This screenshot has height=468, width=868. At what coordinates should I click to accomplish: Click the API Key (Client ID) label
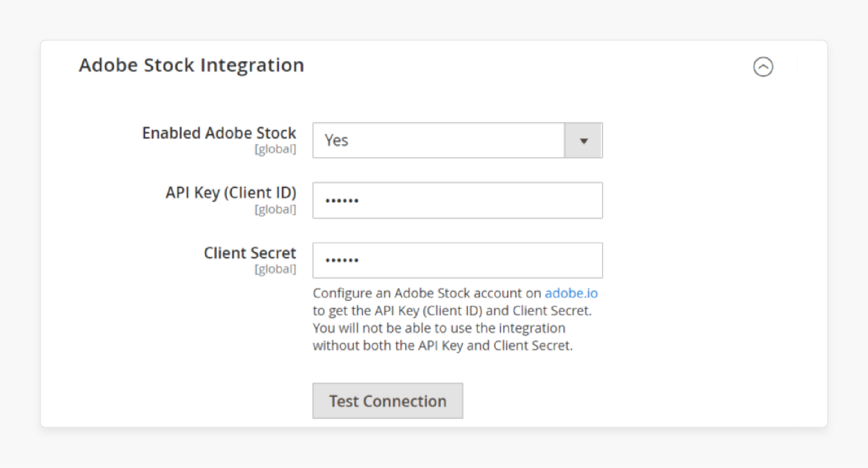[231, 193]
